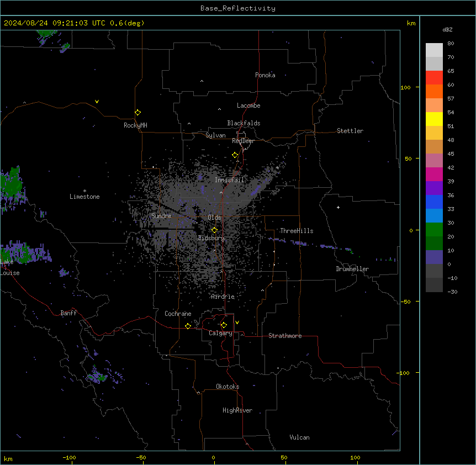476x465 pixels.
Task: Select the yellow V marker northwest of RockyMH
Action: click(97, 102)
